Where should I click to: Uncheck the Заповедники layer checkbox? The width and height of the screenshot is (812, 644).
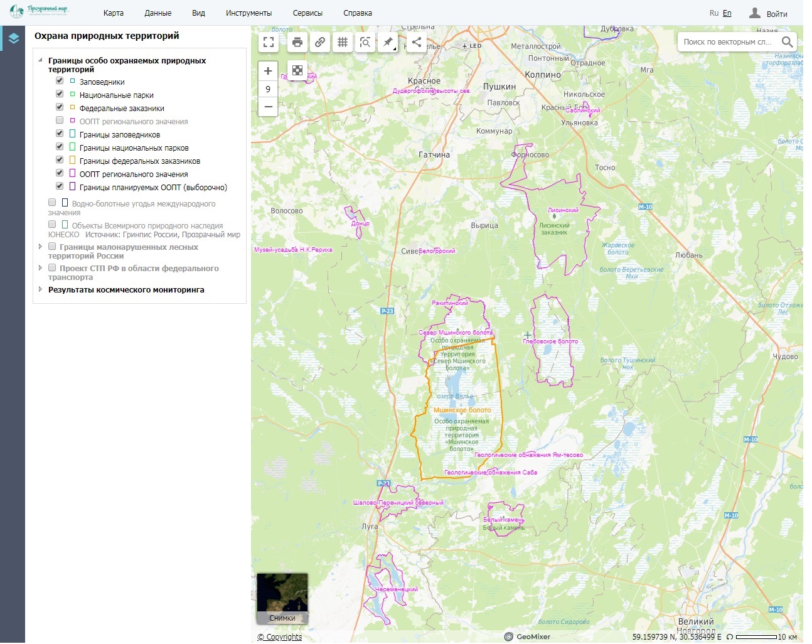click(x=60, y=81)
